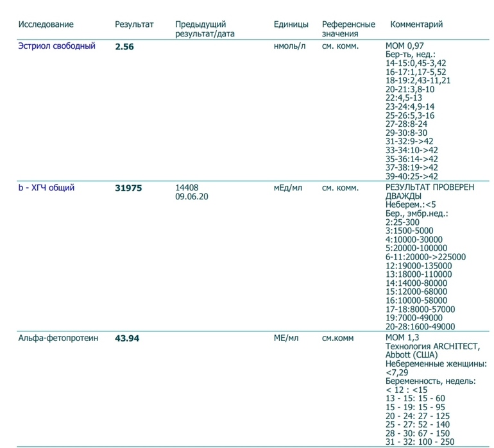Select the "Комментарий" column header

416,24
